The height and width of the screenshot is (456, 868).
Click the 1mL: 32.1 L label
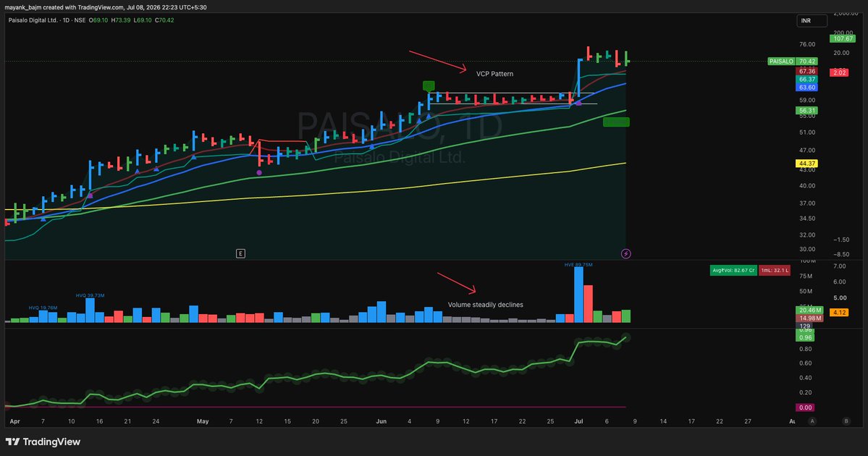775,270
